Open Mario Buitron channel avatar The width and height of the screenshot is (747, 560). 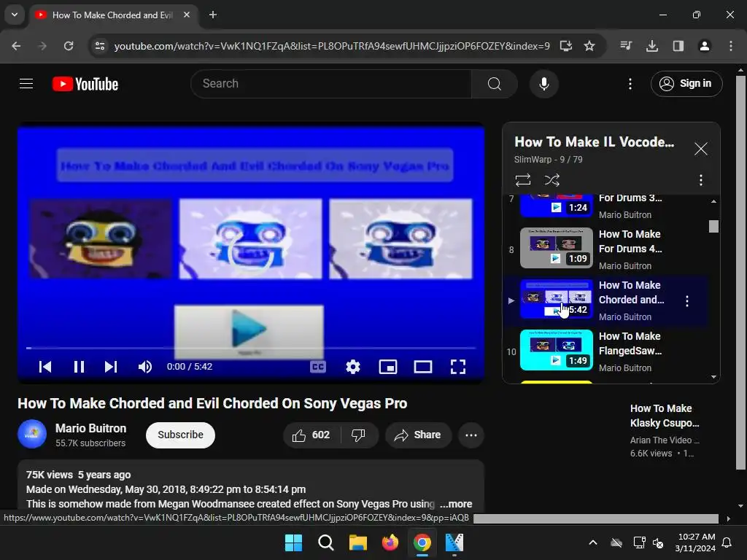32,435
